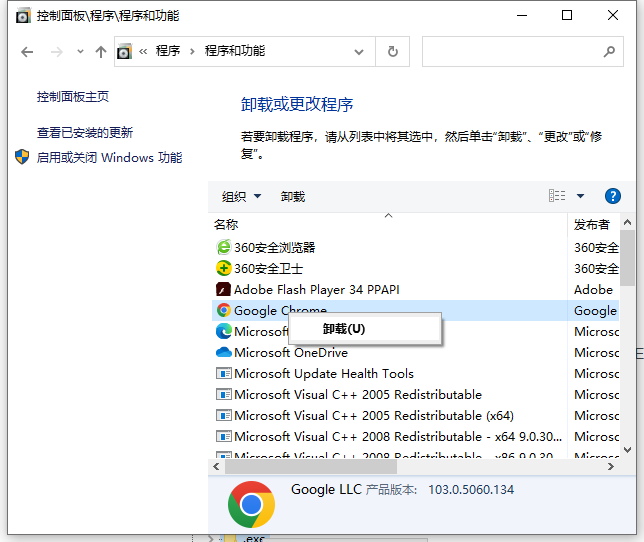Open address bar history dropdown

click(365, 51)
